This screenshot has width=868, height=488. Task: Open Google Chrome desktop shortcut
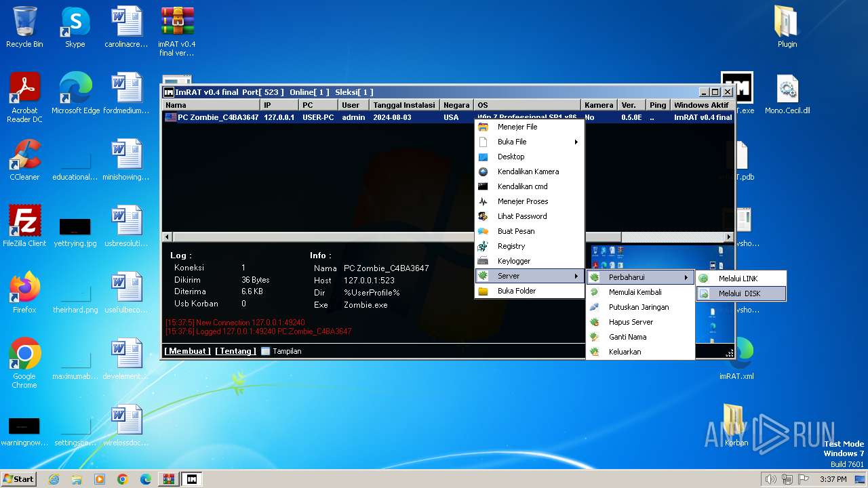pyautogui.click(x=24, y=363)
